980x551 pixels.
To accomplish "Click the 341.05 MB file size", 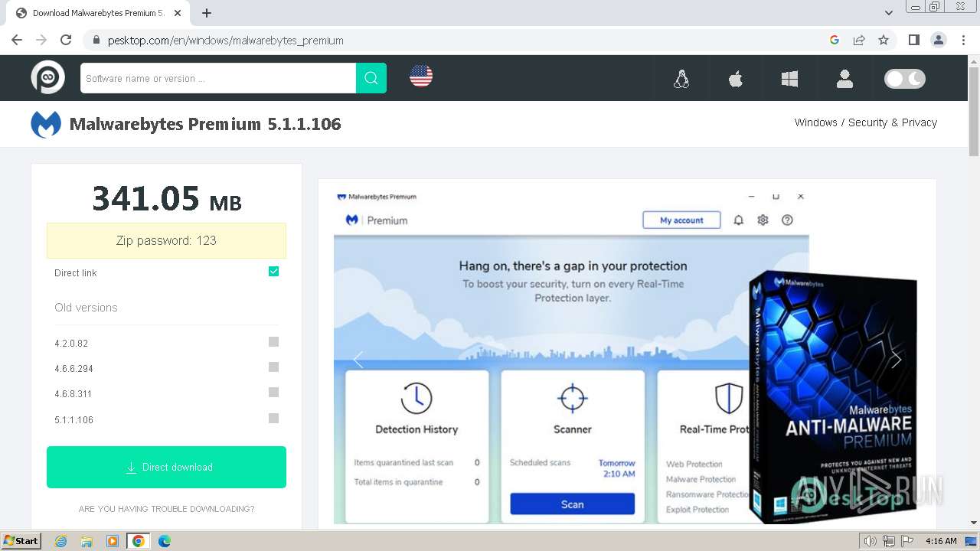I will [x=166, y=199].
